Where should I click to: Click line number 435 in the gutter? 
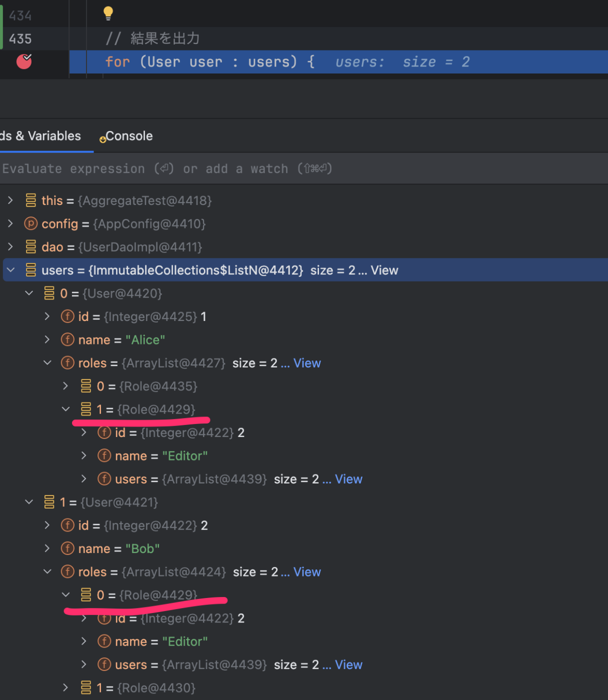[x=20, y=39]
